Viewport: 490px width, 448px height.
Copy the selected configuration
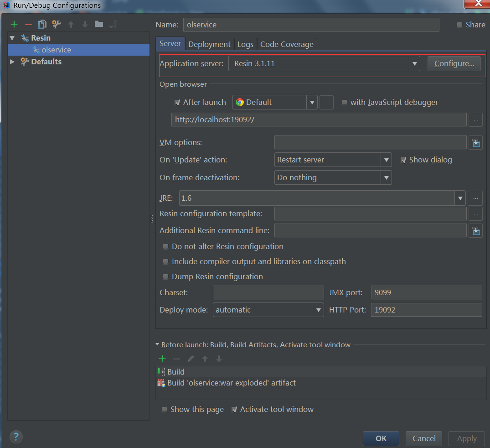(42, 24)
